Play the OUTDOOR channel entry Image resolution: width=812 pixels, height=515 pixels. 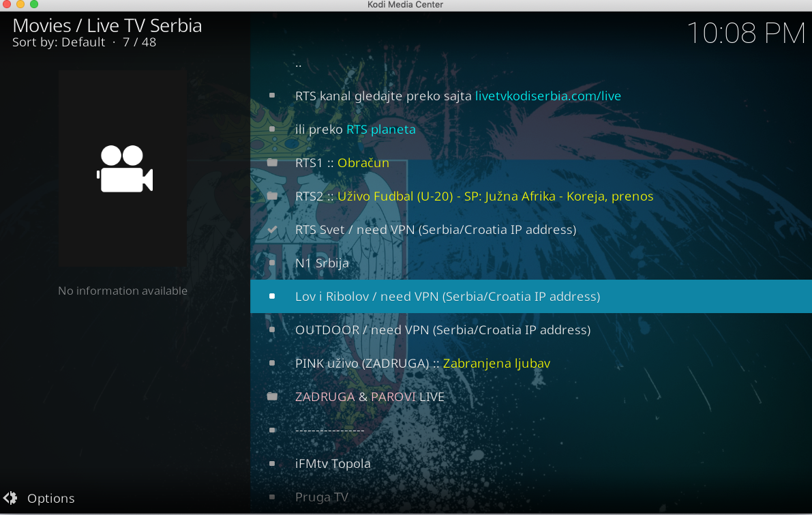[x=531, y=329]
